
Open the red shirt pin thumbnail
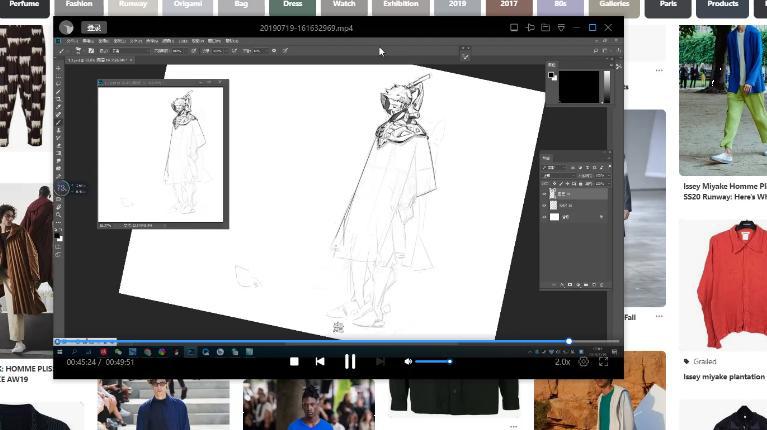click(723, 284)
